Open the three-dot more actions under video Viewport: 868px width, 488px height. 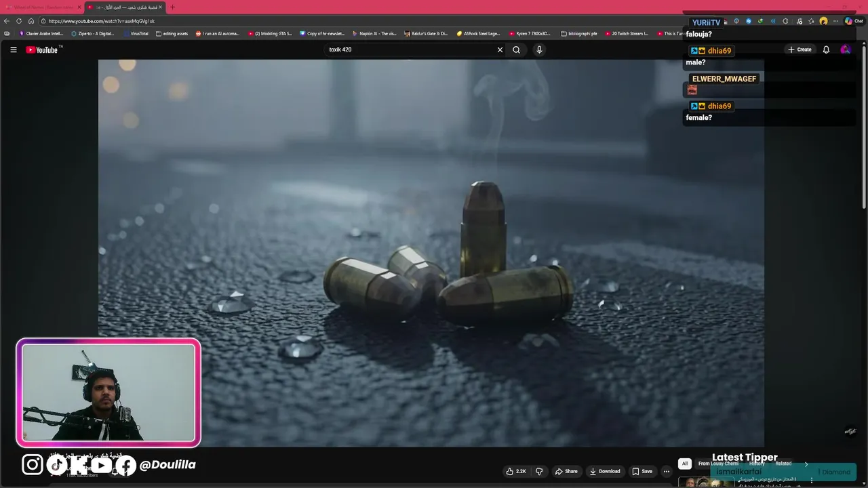(667, 471)
